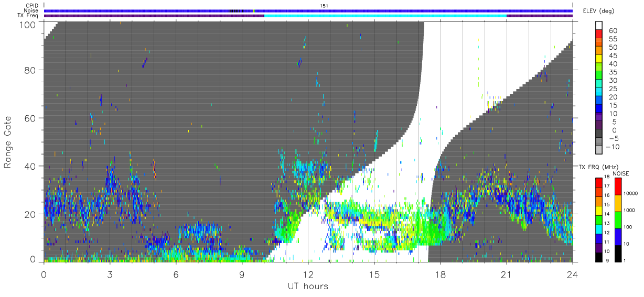Screen dimensions: 644x297
Task: Click the '10000' value on NOISE legend
Action: click(630, 194)
